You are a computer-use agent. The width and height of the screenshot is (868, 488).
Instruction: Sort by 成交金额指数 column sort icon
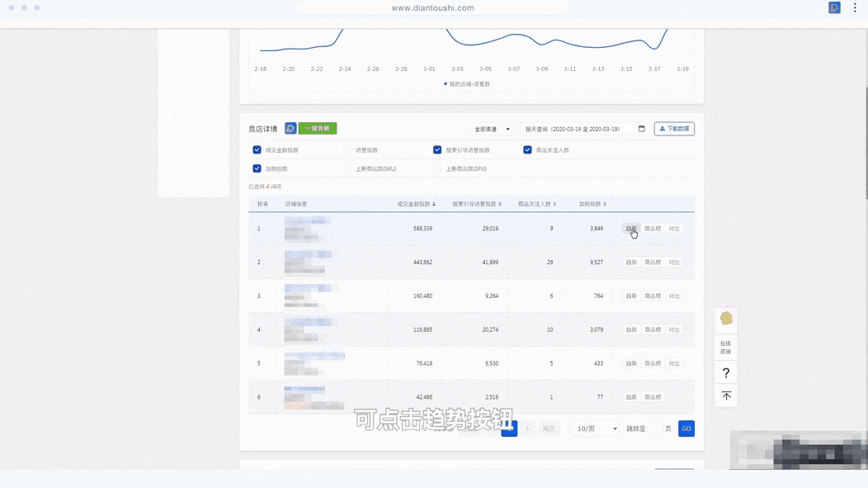pyautogui.click(x=434, y=204)
